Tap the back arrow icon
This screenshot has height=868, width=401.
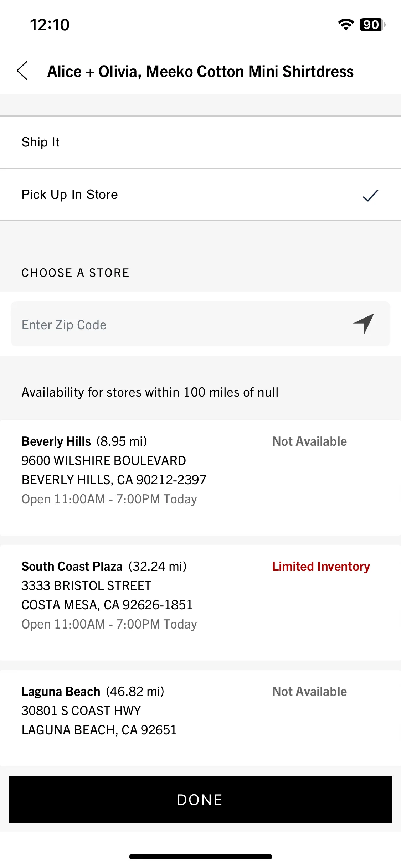pos(22,71)
